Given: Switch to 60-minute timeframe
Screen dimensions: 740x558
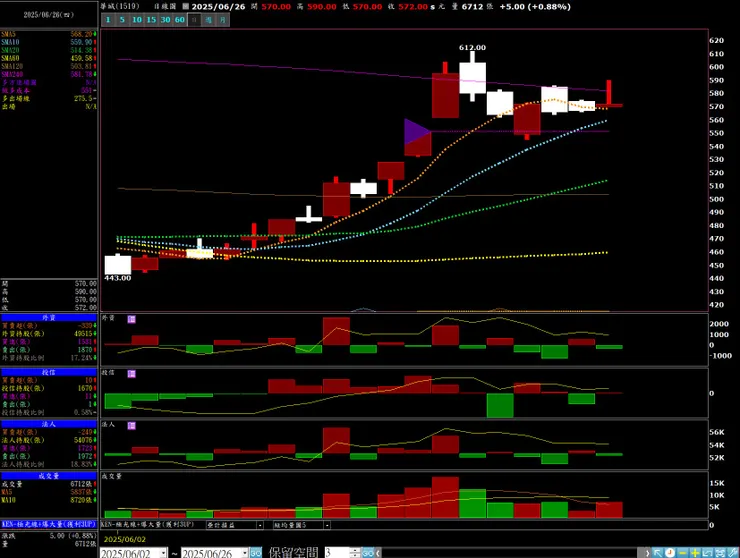Looking at the screenshot, I should tap(180, 20).
